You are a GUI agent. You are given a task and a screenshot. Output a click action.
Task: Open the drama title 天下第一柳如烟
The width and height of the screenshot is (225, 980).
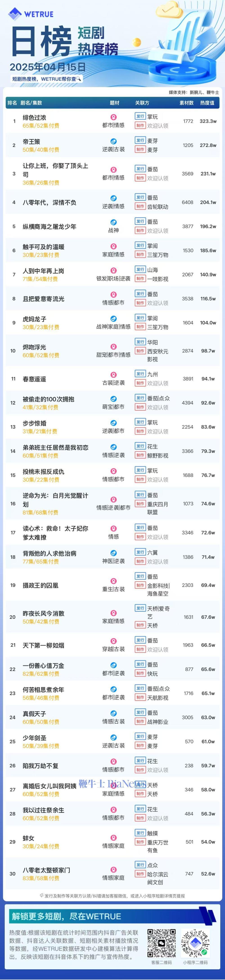click(x=43, y=645)
